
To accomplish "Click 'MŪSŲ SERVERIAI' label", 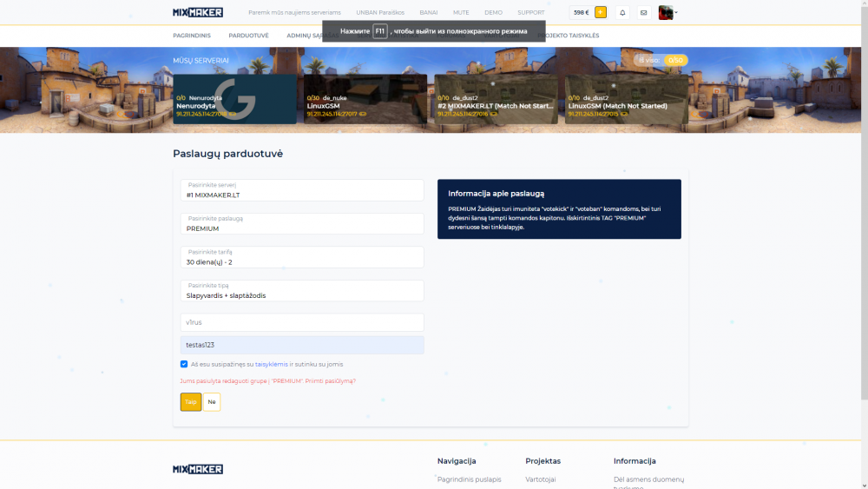I will pyautogui.click(x=201, y=60).
